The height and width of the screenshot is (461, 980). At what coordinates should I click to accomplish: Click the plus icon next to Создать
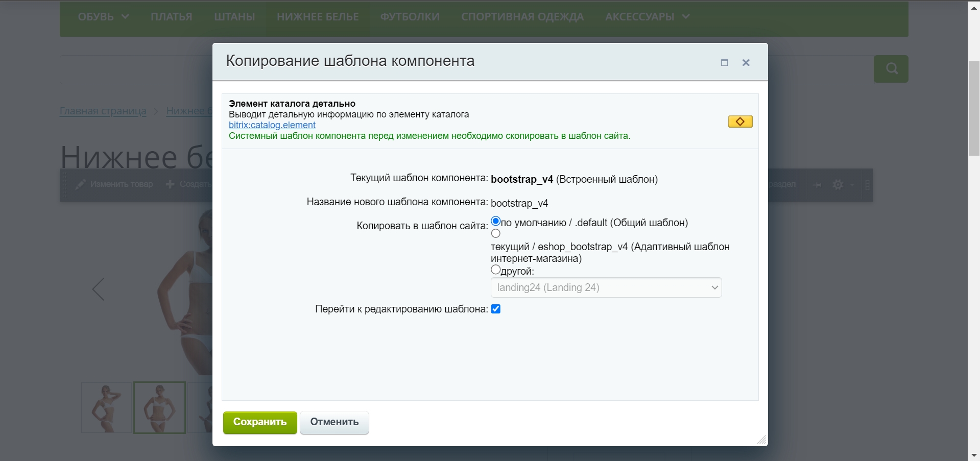(x=170, y=184)
